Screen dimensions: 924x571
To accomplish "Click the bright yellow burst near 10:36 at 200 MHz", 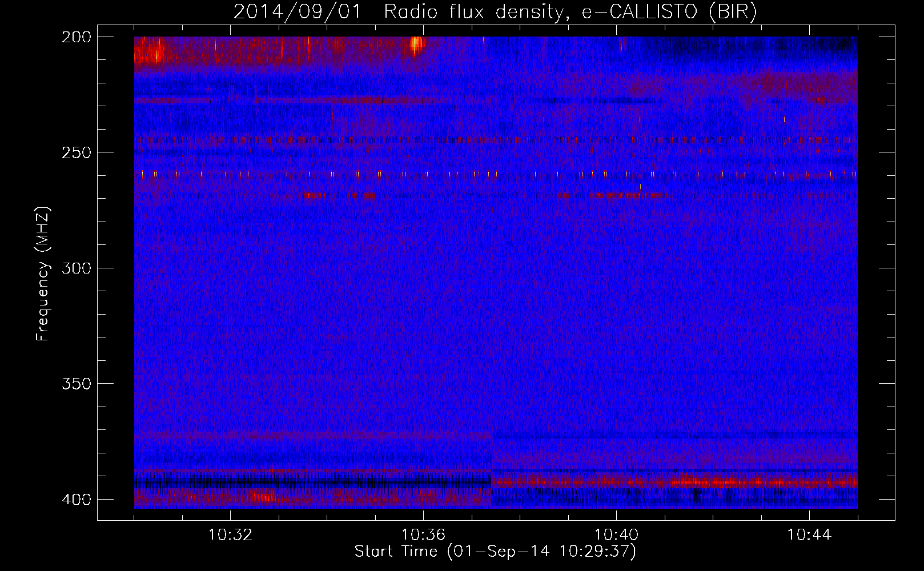I will click(417, 45).
